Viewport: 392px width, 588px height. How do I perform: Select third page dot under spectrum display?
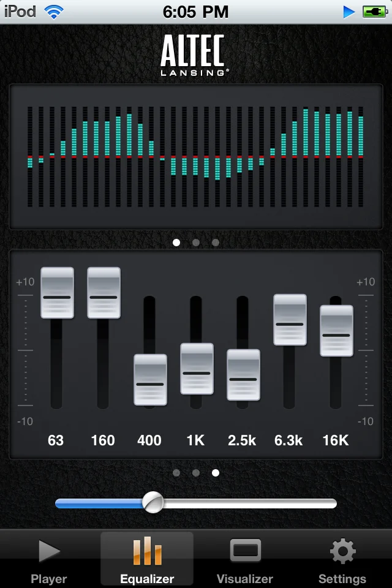click(216, 243)
